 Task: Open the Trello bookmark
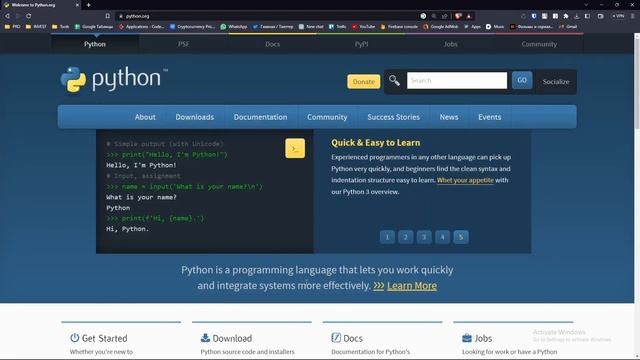click(338, 27)
